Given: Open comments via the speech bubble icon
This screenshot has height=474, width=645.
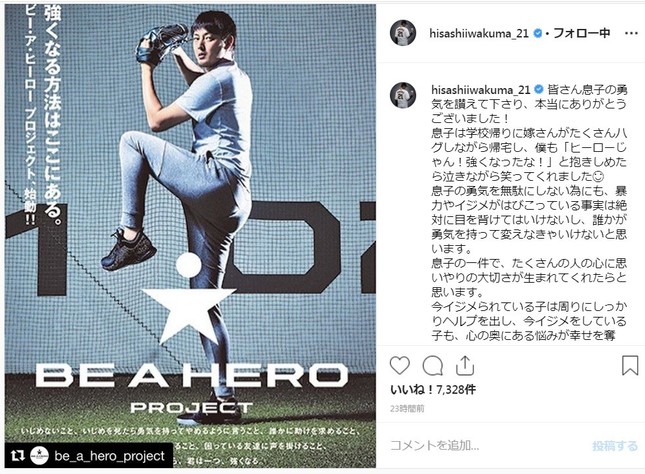Looking at the screenshot, I should point(433,365).
